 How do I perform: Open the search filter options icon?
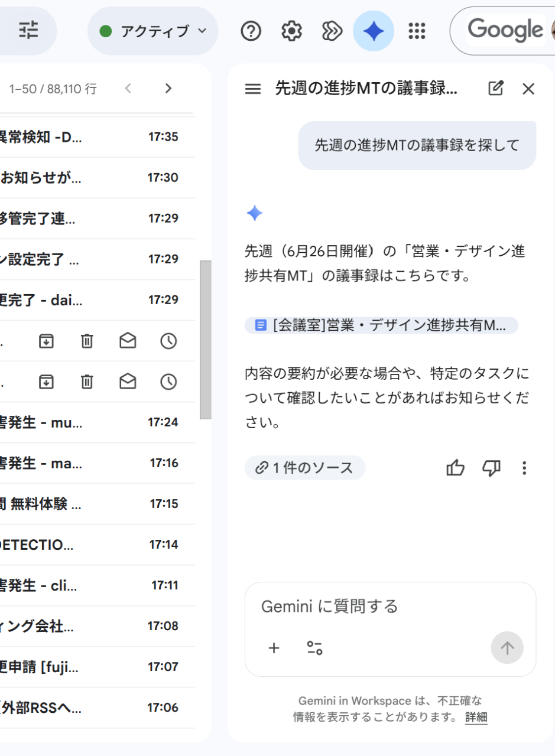(x=28, y=30)
